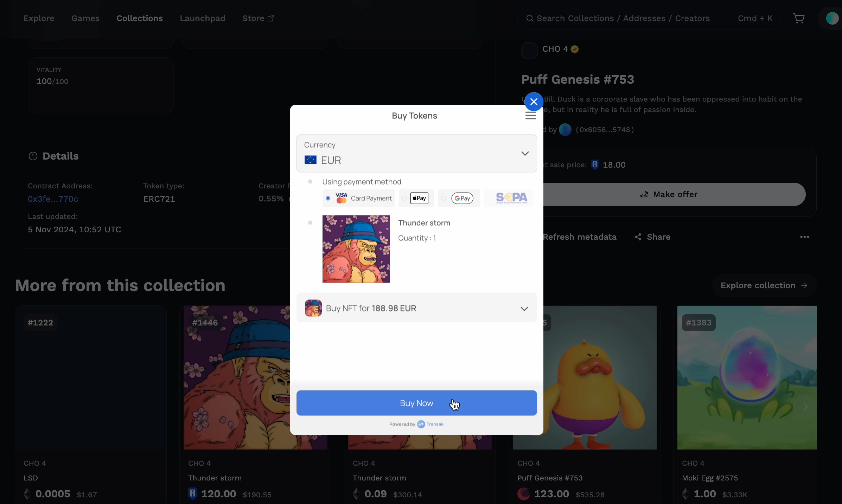Open the shopping cart
The height and width of the screenshot is (504, 842).
click(799, 18)
